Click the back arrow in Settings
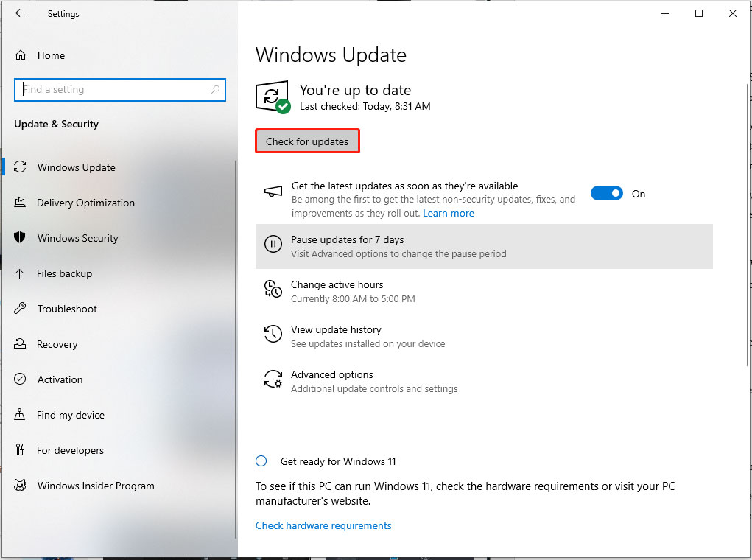This screenshot has height=560, width=752. click(x=20, y=13)
